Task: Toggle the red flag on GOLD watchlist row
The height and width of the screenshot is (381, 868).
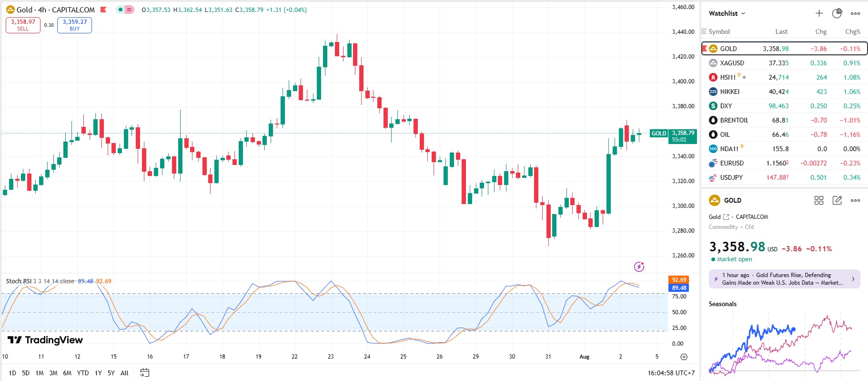Action: [x=705, y=49]
